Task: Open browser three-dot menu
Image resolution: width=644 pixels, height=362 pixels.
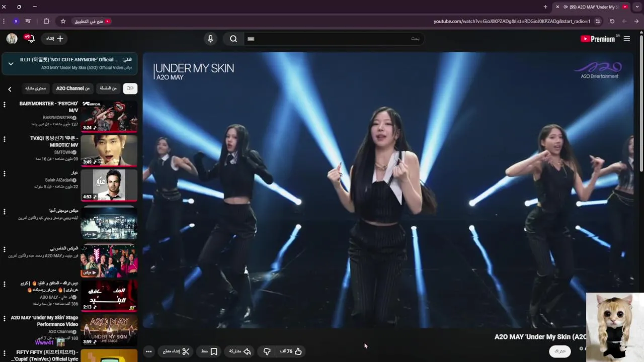Action: pos(4,21)
